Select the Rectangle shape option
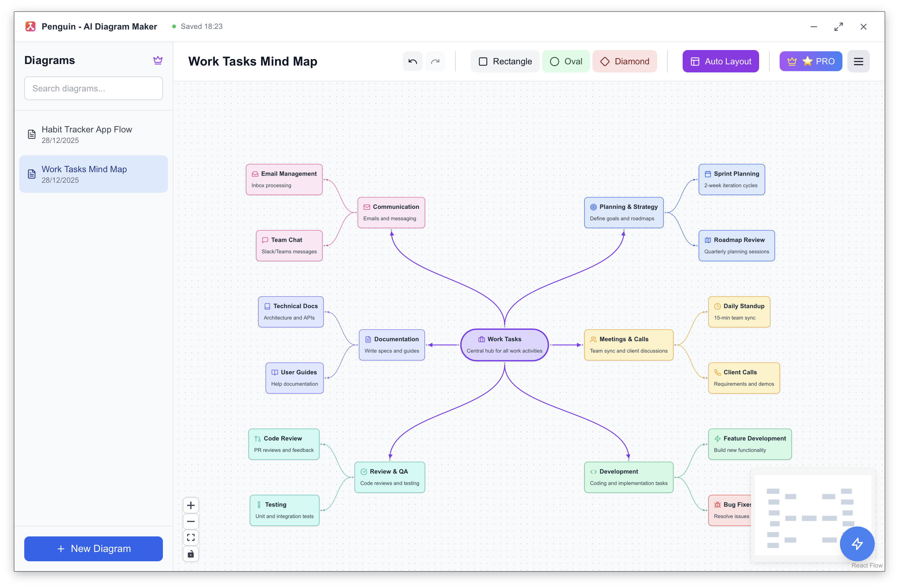Viewport: 899px width, 588px height. pos(505,61)
